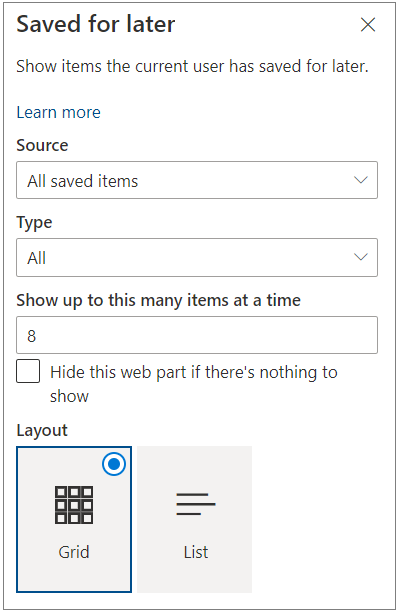The height and width of the screenshot is (614, 400).
Task: Click the Hide this web part label text
Action: point(194,384)
